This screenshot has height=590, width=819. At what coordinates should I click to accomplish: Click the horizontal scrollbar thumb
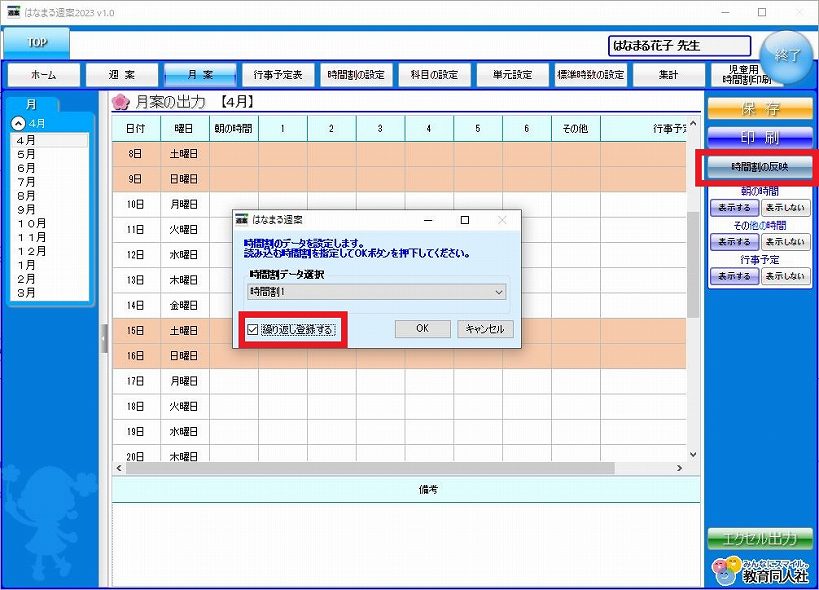(370, 468)
